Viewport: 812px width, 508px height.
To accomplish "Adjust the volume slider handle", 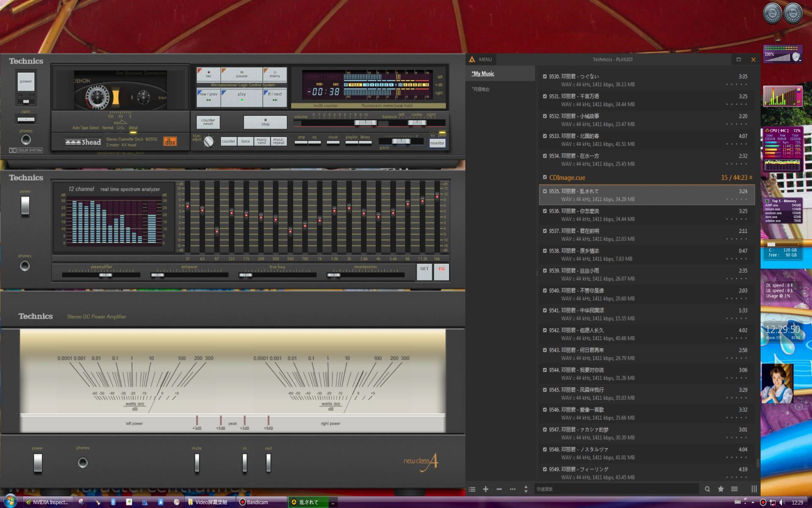I will [365, 123].
